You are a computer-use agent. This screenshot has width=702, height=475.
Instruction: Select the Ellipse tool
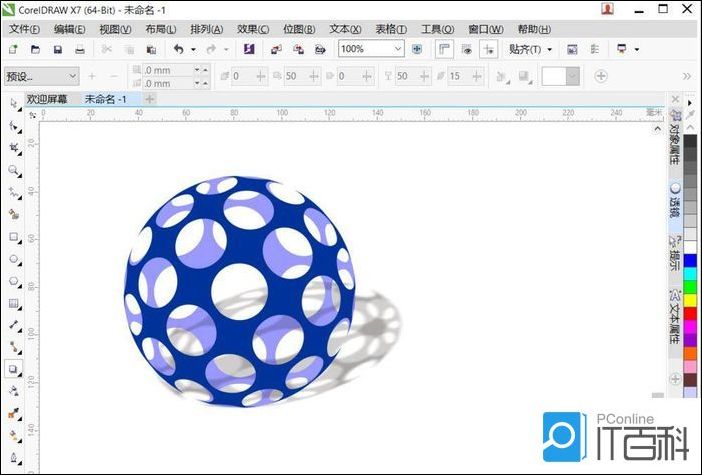pos(13,259)
